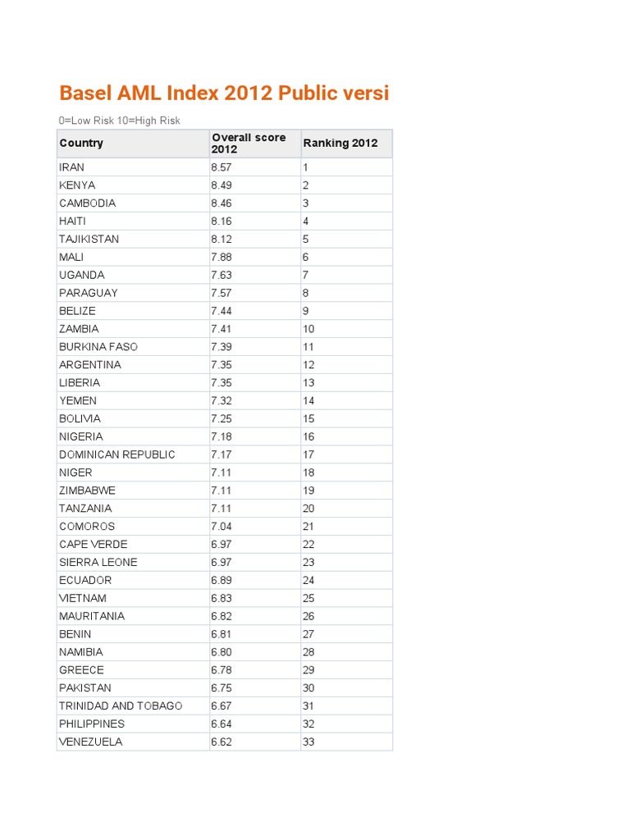
Task: Click the Overall score 2012 column header
Action: (x=249, y=144)
